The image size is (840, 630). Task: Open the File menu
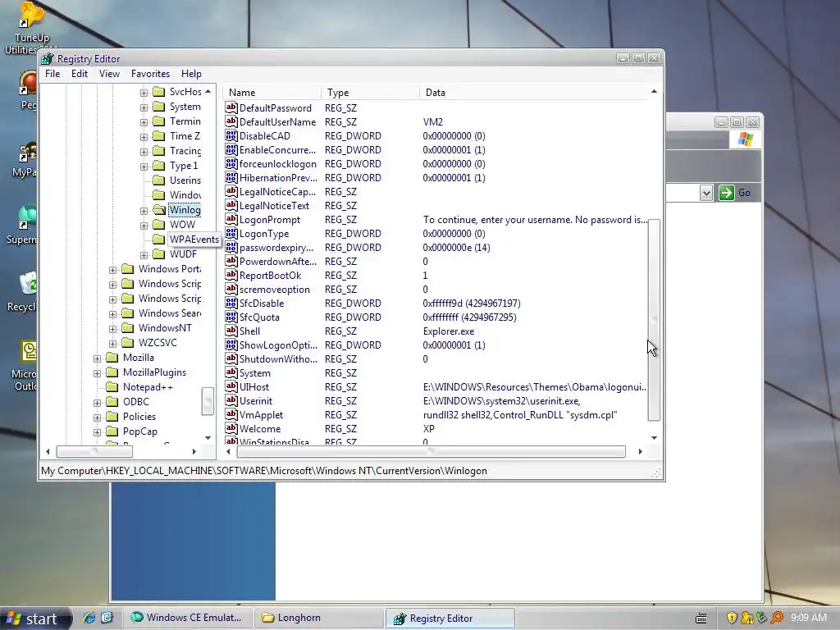click(x=52, y=74)
